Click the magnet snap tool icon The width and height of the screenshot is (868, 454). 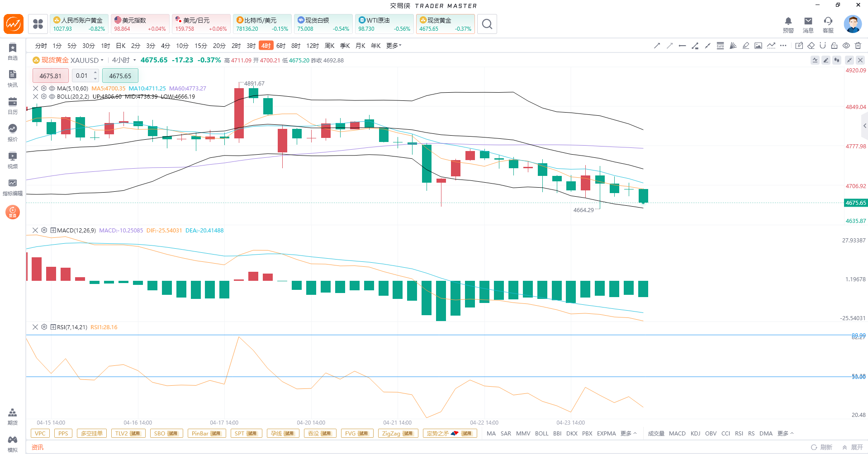tap(823, 46)
